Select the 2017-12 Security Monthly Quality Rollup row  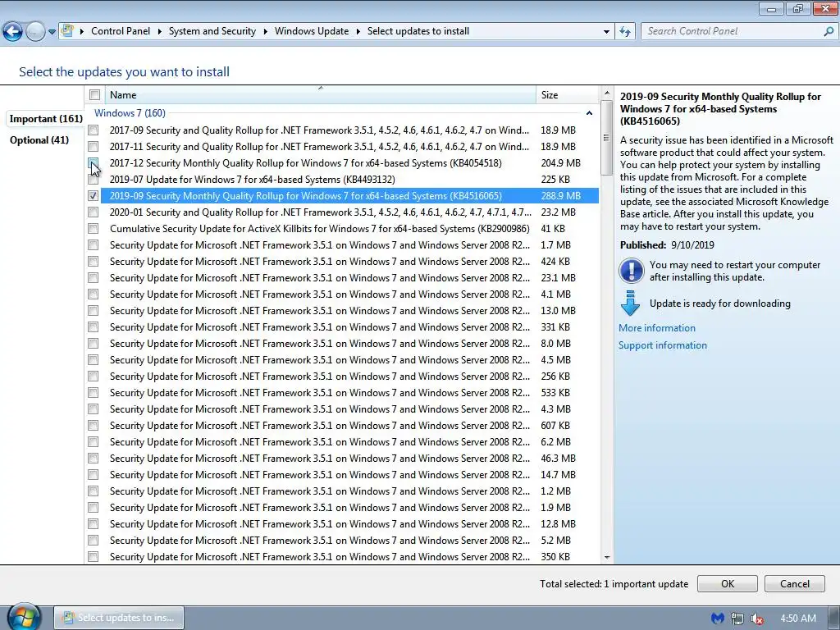pos(349,163)
